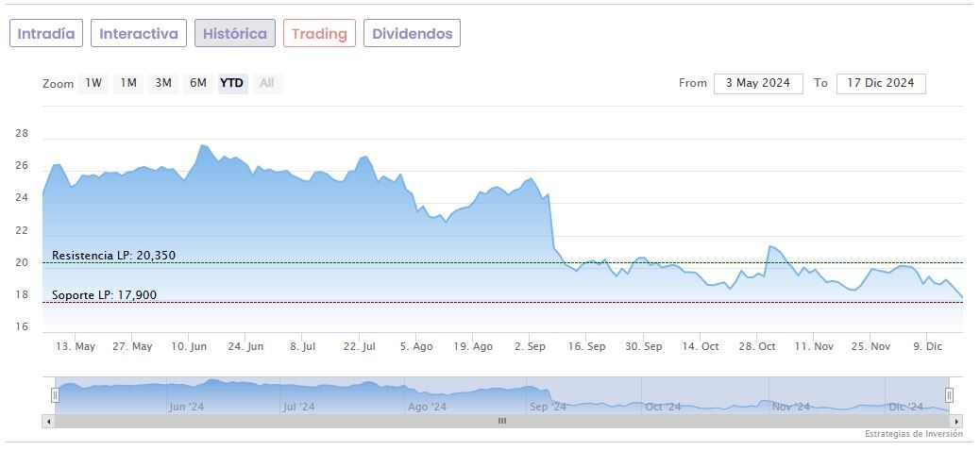980x450 pixels.
Task: Set zoom range to 1M
Action: click(x=128, y=83)
